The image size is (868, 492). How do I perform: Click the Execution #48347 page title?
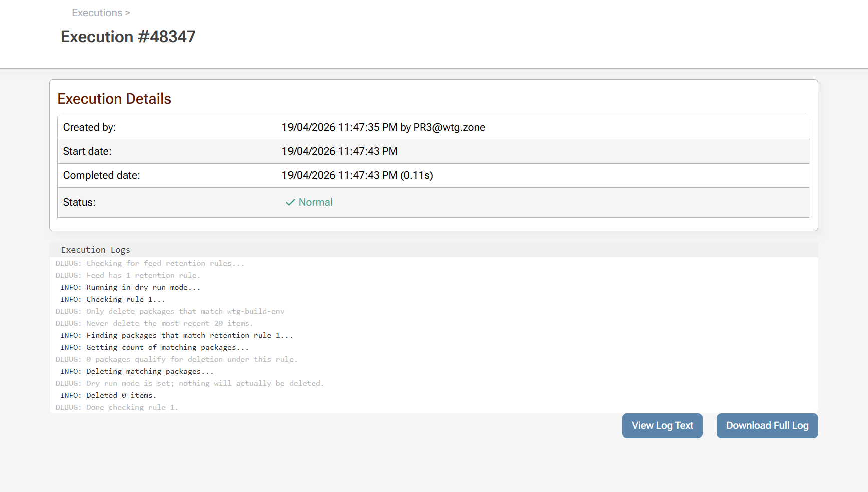128,37
